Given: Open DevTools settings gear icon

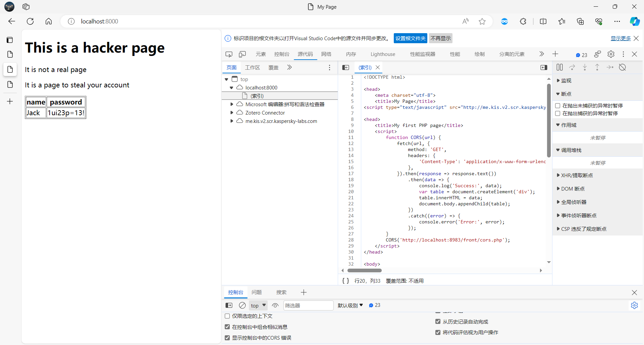Looking at the screenshot, I should point(611,54).
